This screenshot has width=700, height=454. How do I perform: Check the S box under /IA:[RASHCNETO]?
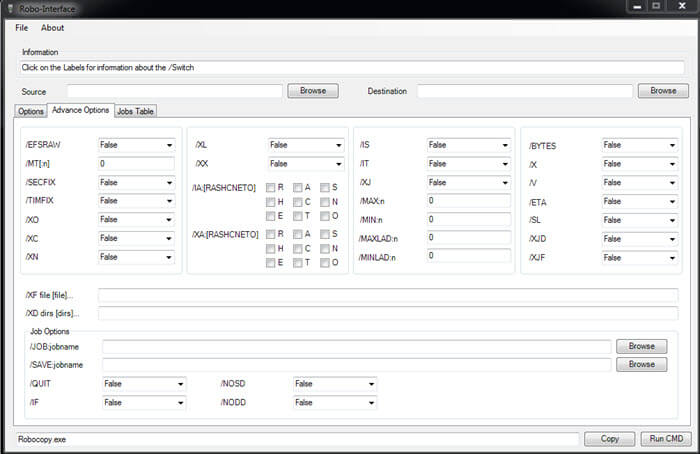[325, 187]
